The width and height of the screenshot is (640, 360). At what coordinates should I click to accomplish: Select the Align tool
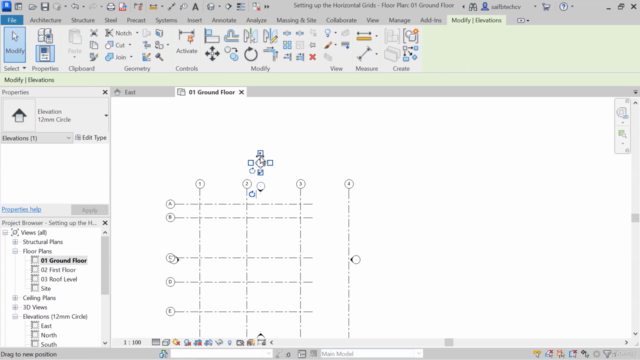click(212, 36)
